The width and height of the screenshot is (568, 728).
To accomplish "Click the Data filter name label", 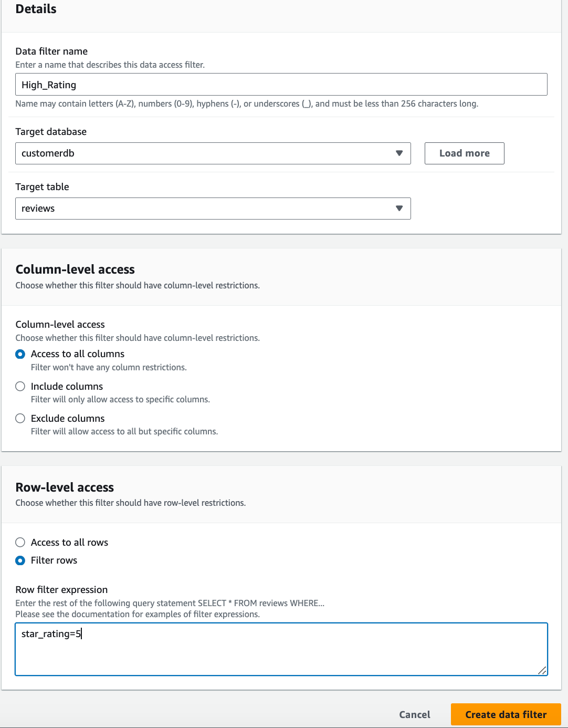I will (51, 51).
